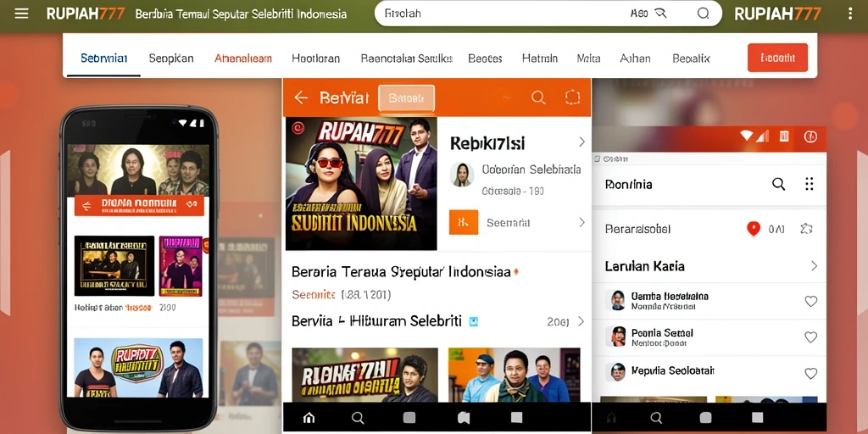Tap the heart icon in the phone's orange bar
Image resolution: width=868 pixels, height=434 pixels.
click(192, 205)
